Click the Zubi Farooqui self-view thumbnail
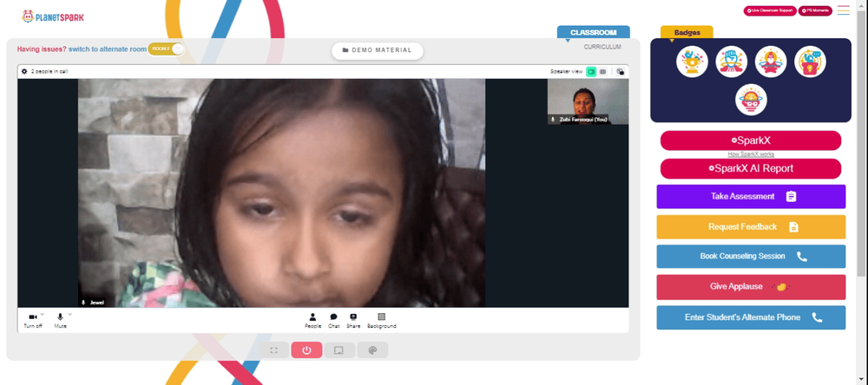The height and width of the screenshot is (385, 868). click(x=588, y=101)
